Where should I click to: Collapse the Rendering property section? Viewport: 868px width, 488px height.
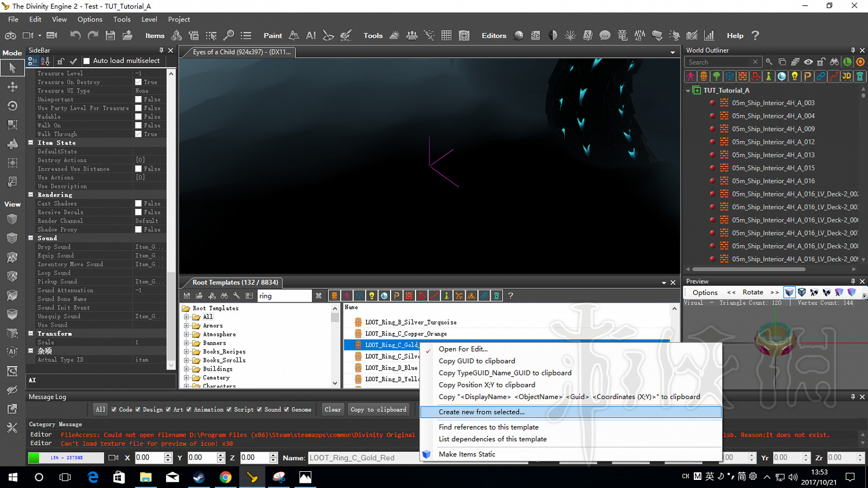tap(31, 195)
